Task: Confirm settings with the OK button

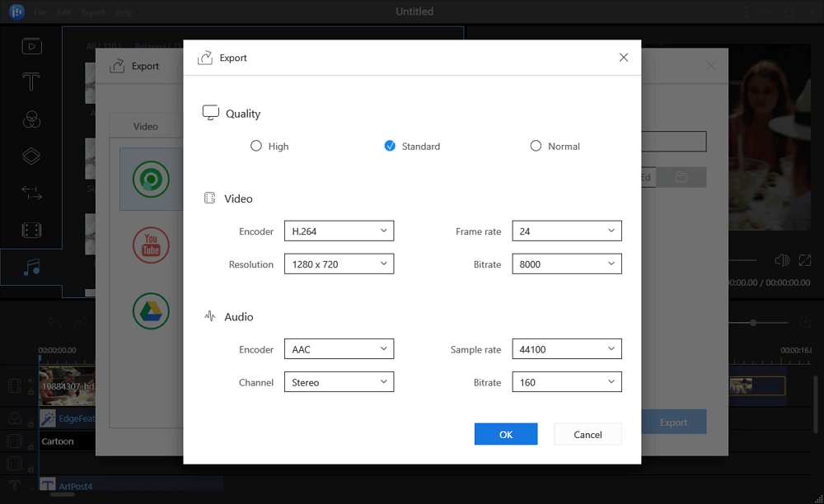Action: point(505,434)
